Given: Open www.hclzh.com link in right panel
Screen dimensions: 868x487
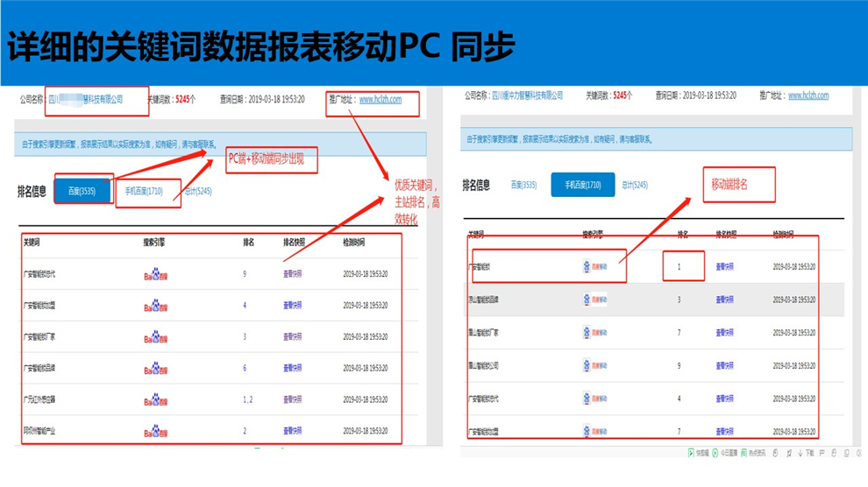Looking at the screenshot, I should tap(808, 95).
